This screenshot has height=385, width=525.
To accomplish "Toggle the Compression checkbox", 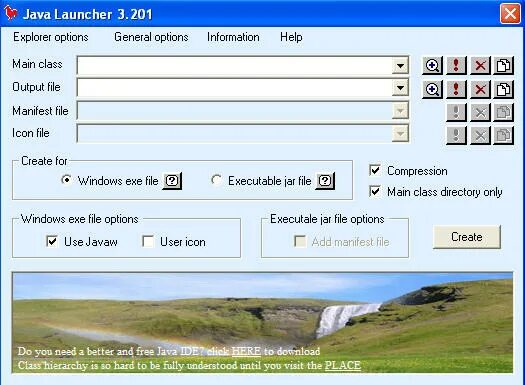I will click(x=375, y=170).
